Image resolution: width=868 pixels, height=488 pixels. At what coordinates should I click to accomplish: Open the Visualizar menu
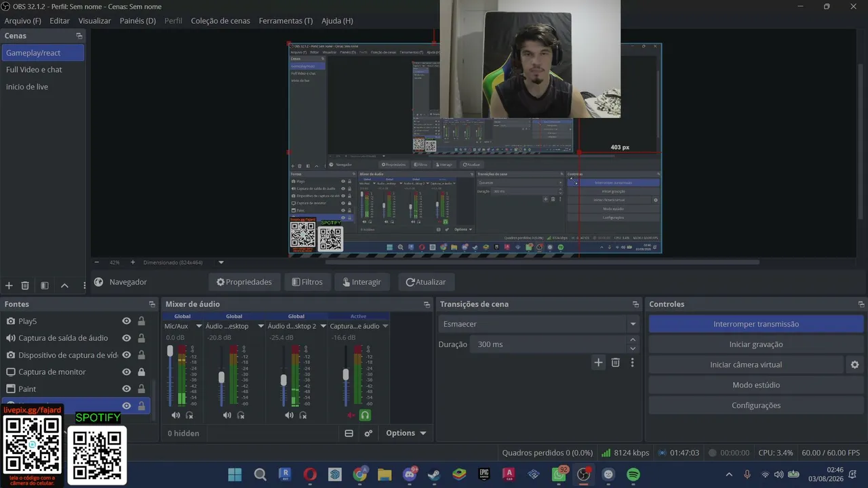tap(94, 21)
